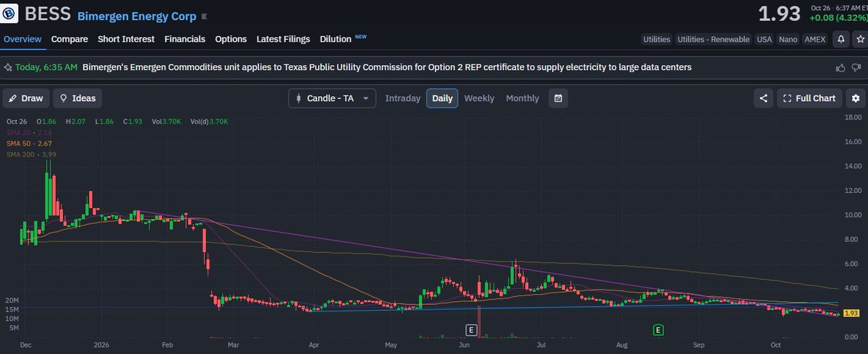This screenshot has width=868, height=354.
Task: Go to the Financials tab
Action: click(x=184, y=39)
